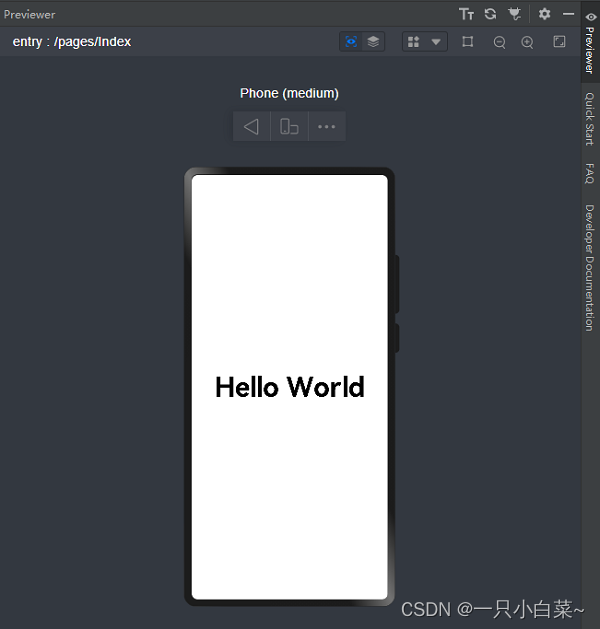Refresh the previewer with the reload icon
Image resolution: width=600 pixels, height=629 pixels.
(491, 14)
